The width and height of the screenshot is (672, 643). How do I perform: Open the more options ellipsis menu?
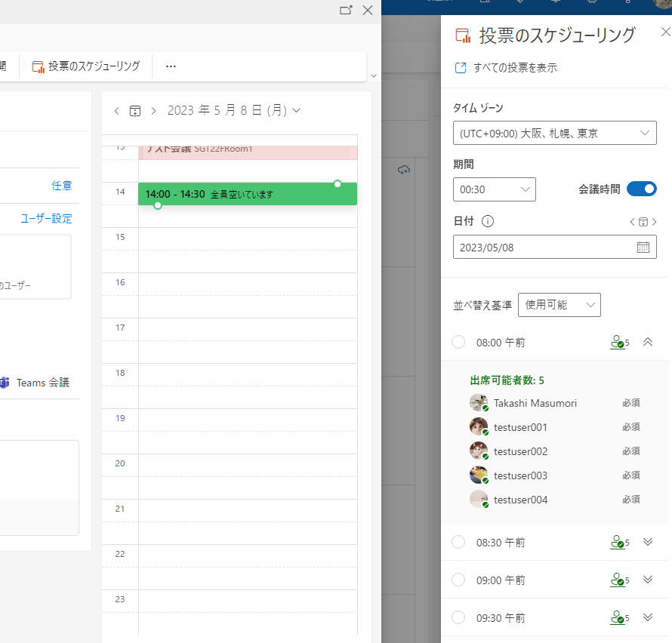[171, 66]
